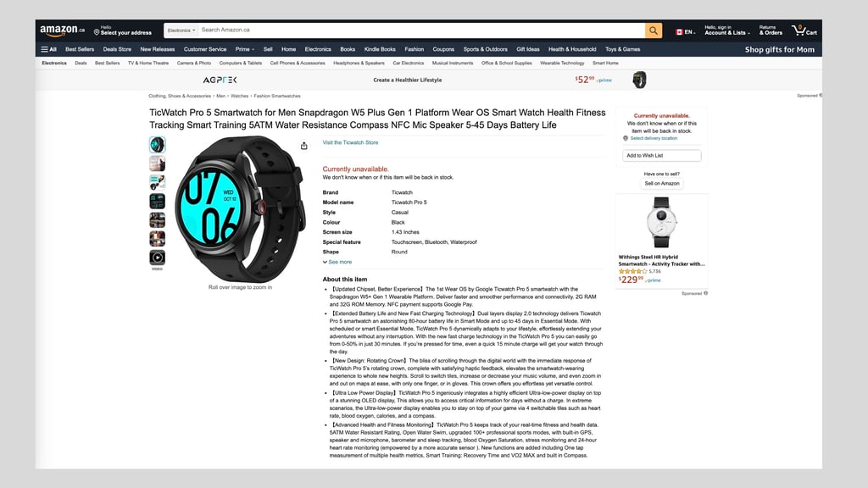Screen dimensions: 868x488
Task: Open the Electronics search category dropdown
Action: 181,30
